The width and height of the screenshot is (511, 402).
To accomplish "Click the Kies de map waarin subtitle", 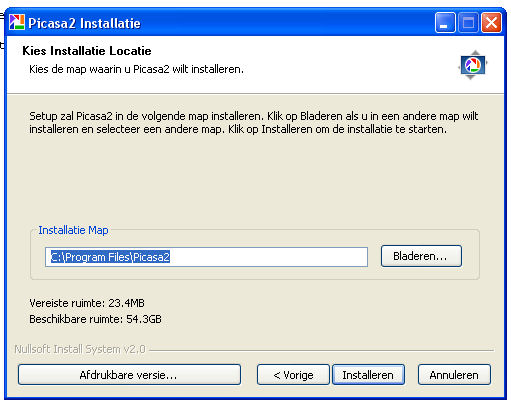I will click(x=136, y=69).
